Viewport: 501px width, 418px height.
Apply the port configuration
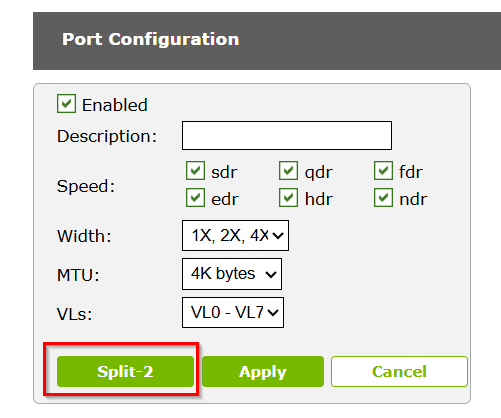click(x=263, y=371)
